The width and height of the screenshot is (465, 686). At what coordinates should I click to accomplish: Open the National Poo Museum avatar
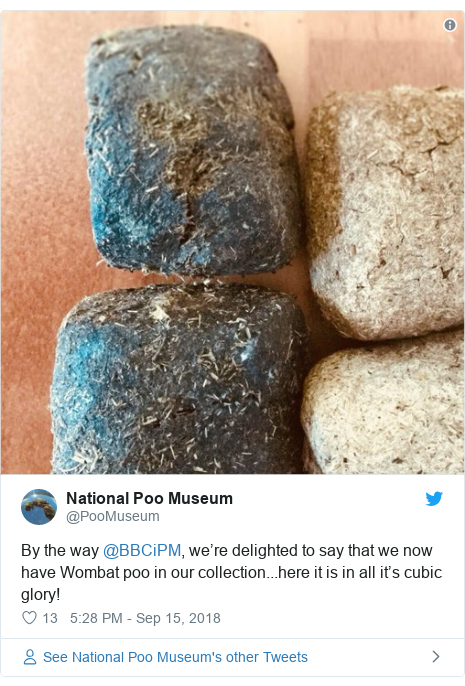(39, 507)
